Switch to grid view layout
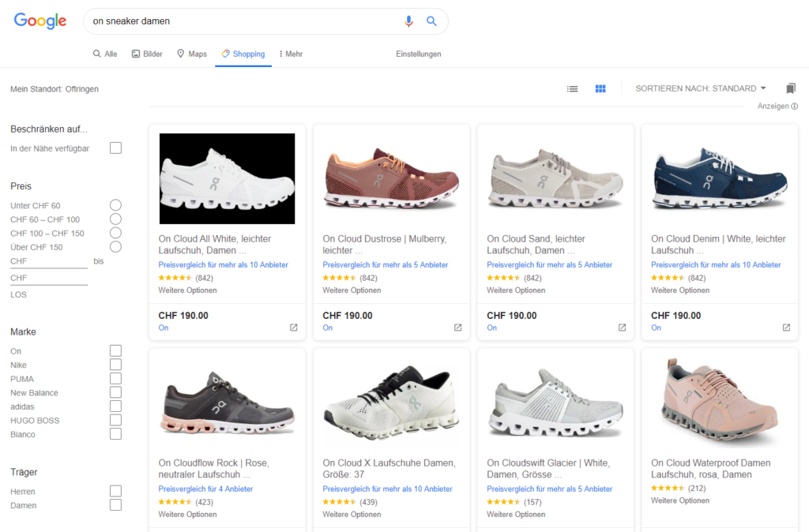This screenshot has height=532, width=809. click(x=600, y=88)
